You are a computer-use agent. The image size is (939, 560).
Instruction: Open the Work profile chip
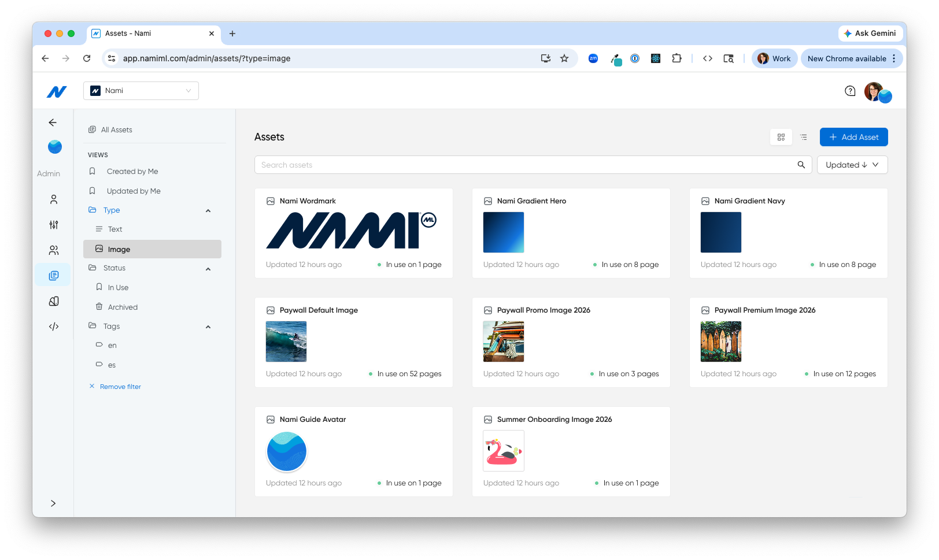[x=774, y=58]
